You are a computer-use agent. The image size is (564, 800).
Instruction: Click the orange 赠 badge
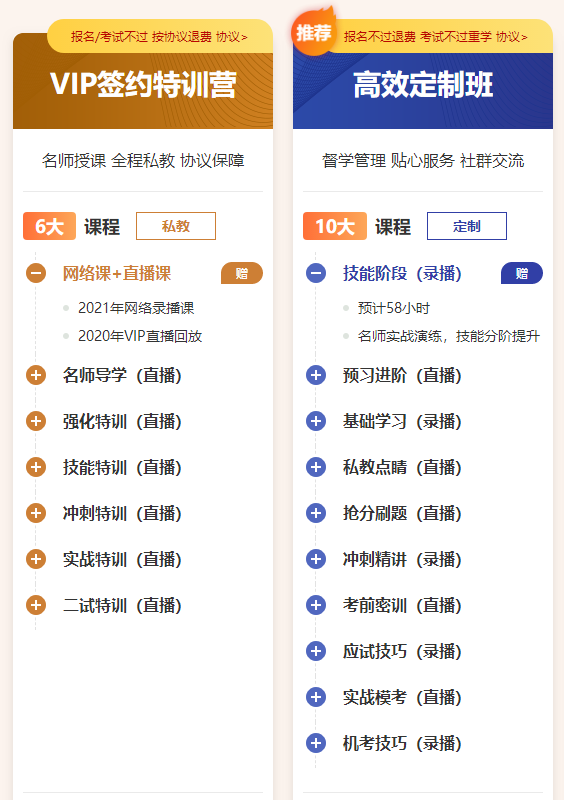[x=242, y=273]
